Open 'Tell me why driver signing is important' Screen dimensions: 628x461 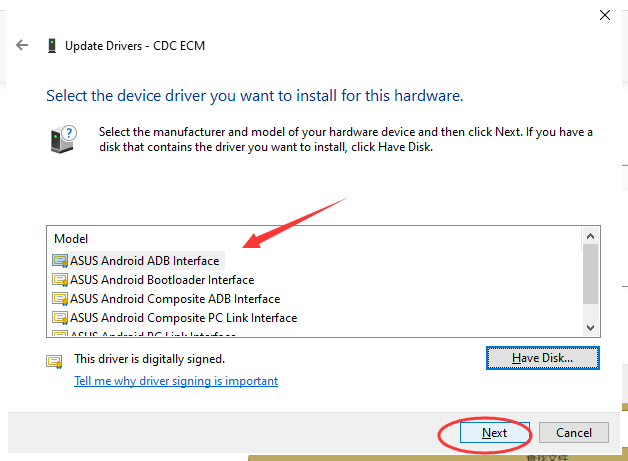176,381
